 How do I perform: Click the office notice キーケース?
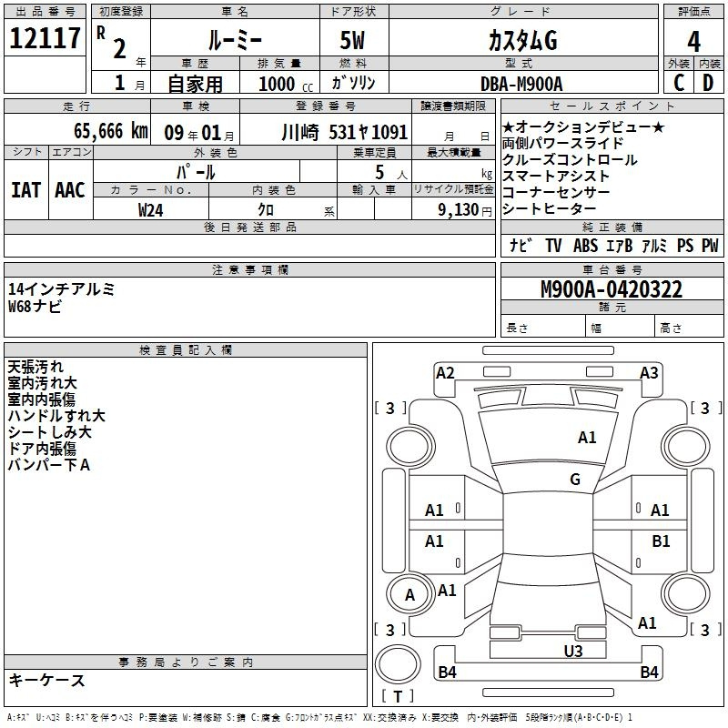(x=47, y=680)
